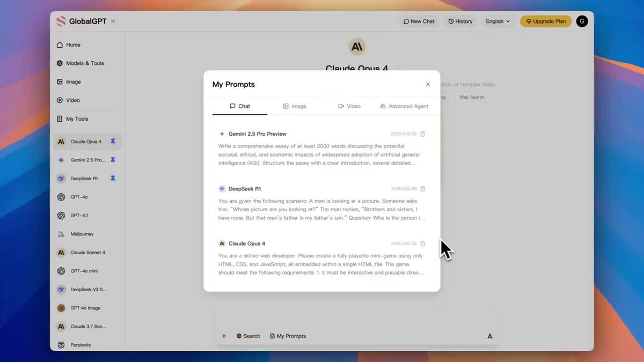This screenshot has height=362, width=644.
Task: Click the Claude Opus 4 header logo
Action: coord(357,47)
